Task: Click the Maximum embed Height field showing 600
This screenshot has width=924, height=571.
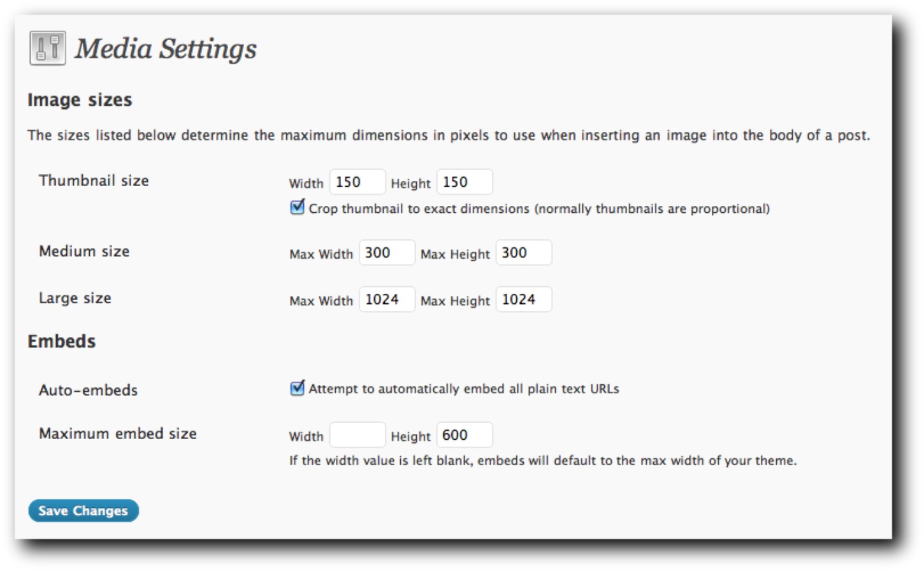Action: 464,435
